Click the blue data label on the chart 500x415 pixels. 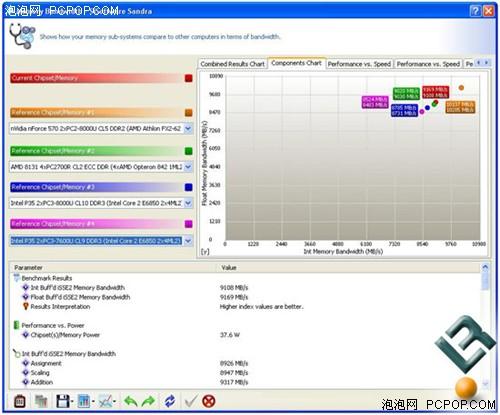point(404,110)
